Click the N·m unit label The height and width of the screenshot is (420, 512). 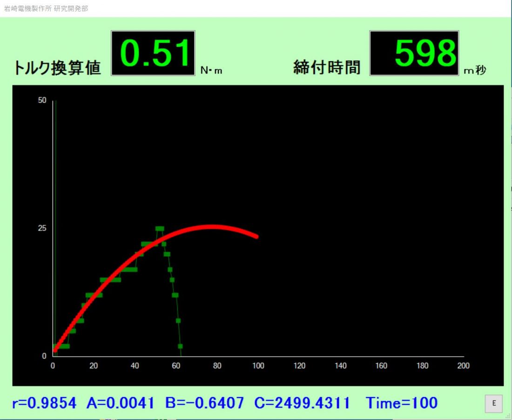pos(211,70)
